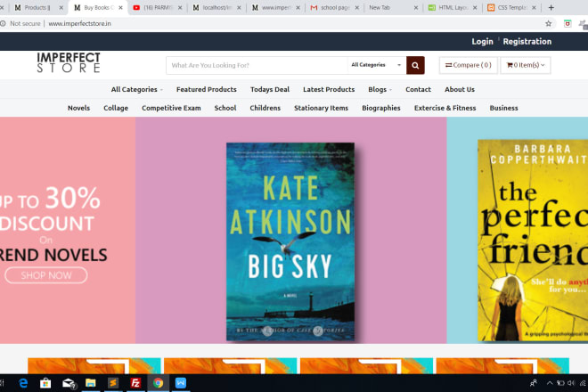Open a new browser tab
588x392 pixels.
tap(551, 7)
